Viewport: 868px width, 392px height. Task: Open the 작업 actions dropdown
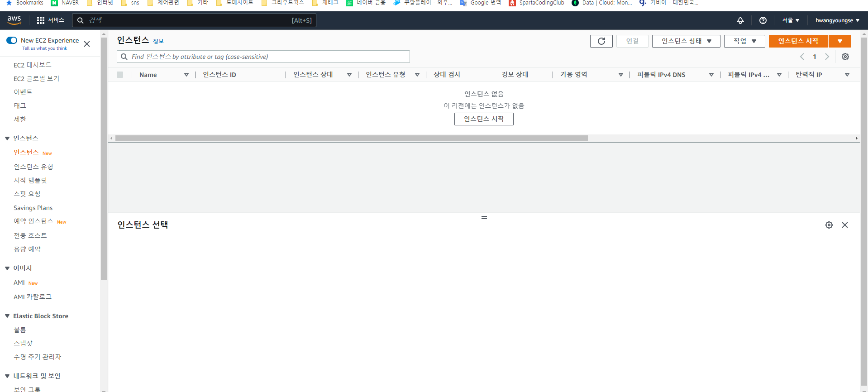click(x=744, y=41)
